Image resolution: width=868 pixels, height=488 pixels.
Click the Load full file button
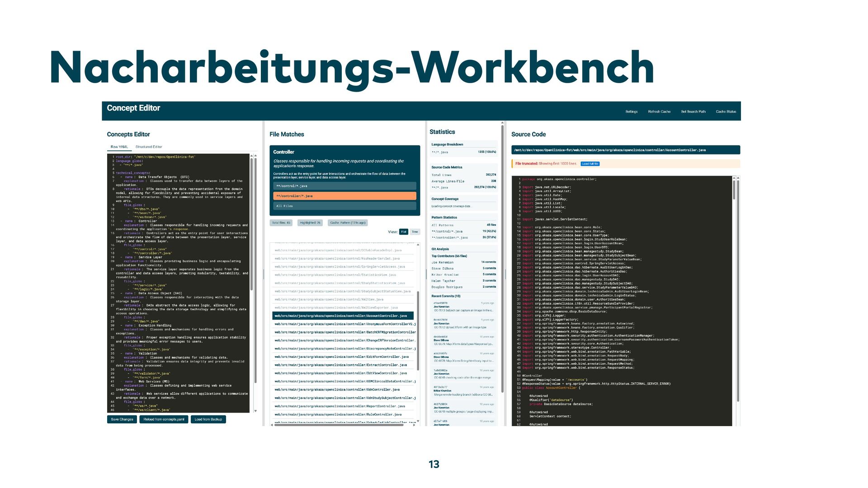click(590, 164)
